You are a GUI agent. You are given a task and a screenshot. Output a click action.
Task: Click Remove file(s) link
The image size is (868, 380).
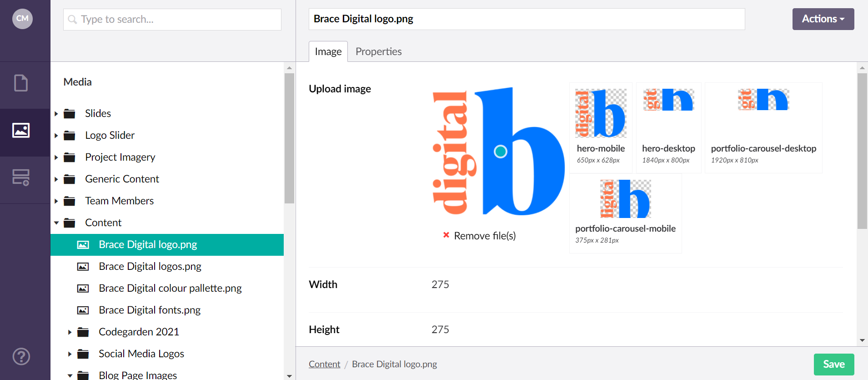point(485,236)
